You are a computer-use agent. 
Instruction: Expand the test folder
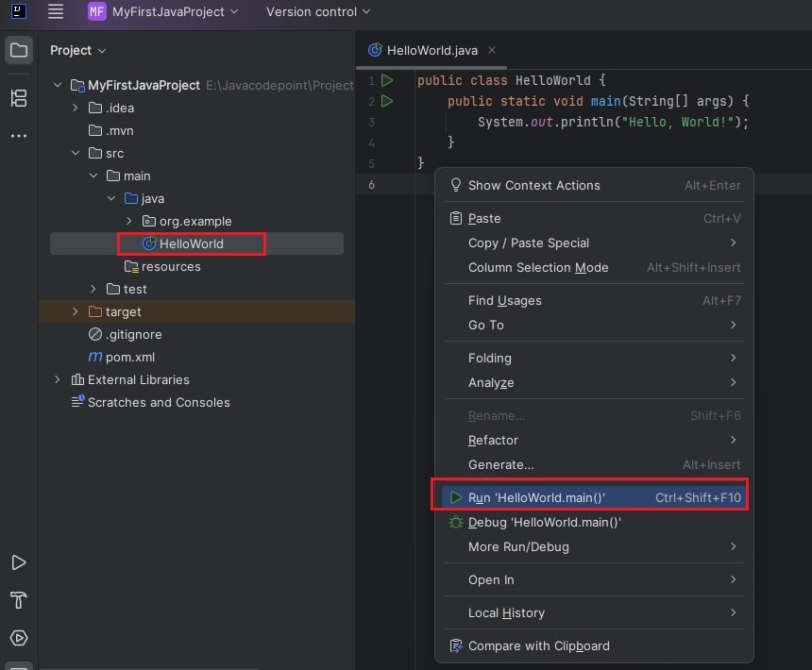tap(93, 289)
